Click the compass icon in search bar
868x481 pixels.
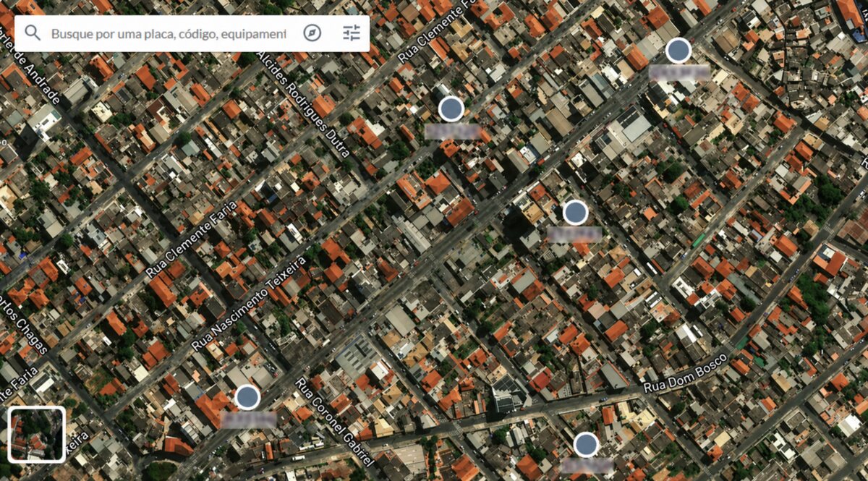(x=312, y=33)
